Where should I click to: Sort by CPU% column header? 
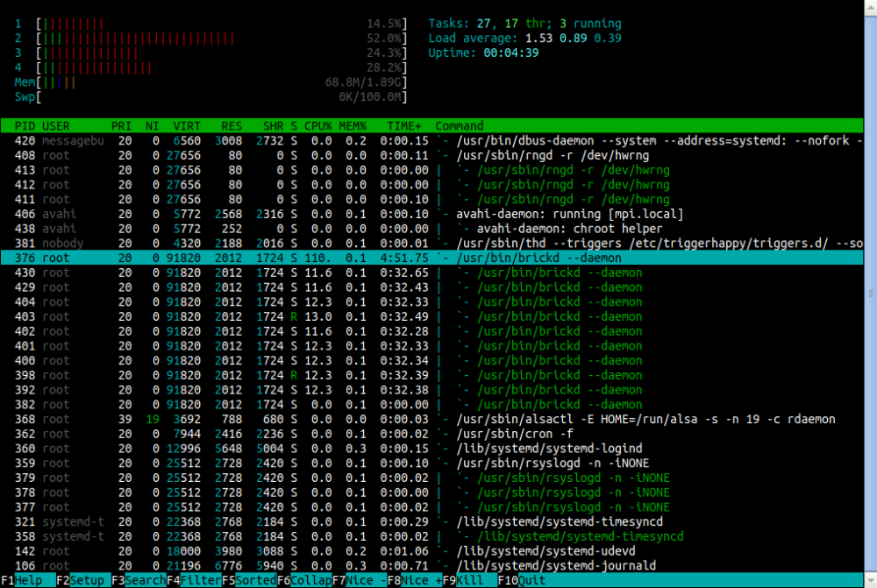pos(318,126)
